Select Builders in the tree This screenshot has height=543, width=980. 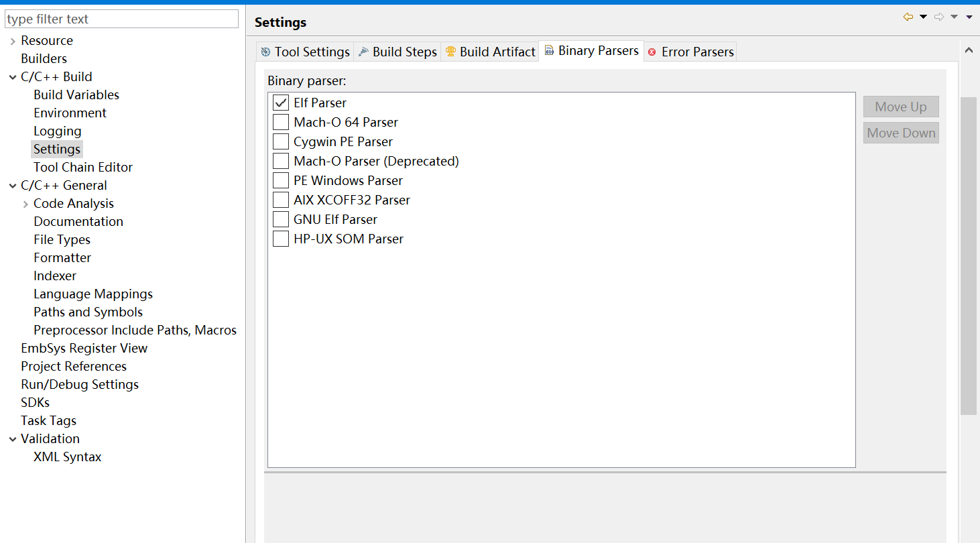pos(44,58)
